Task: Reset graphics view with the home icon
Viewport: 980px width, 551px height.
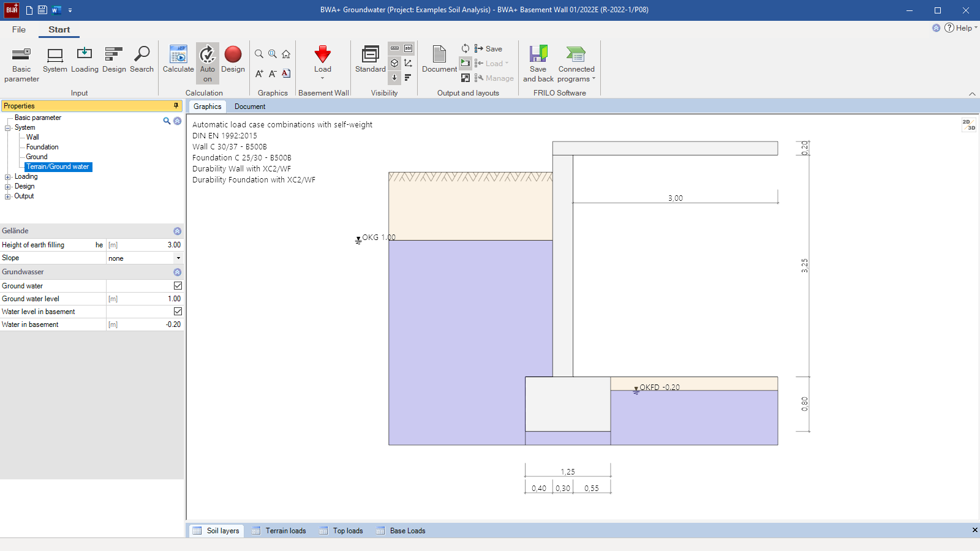Action: coord(286,54)
